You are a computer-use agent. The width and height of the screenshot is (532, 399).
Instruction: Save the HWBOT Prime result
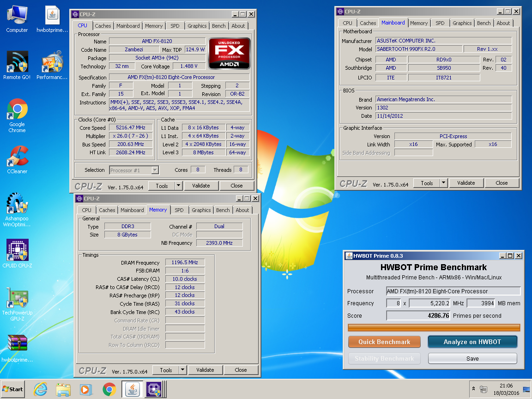pyautogui.click(x=472, y=359)
